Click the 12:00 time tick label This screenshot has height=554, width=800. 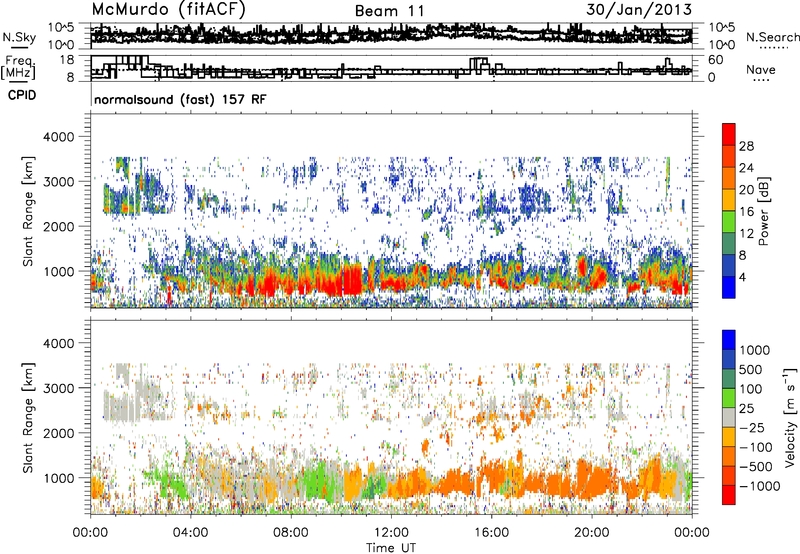click(391, 533)
